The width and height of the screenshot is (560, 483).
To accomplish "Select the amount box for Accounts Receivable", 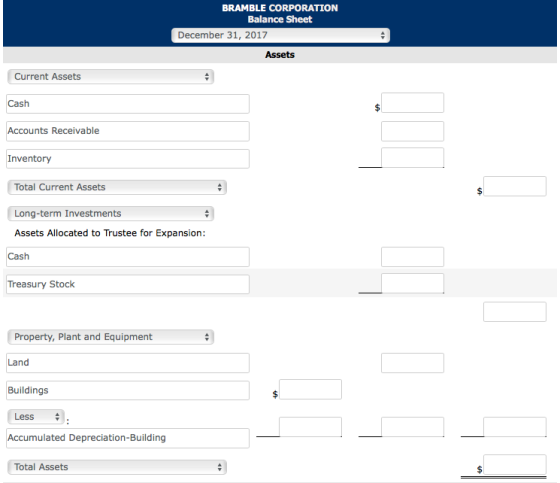I will click(412, 131).
